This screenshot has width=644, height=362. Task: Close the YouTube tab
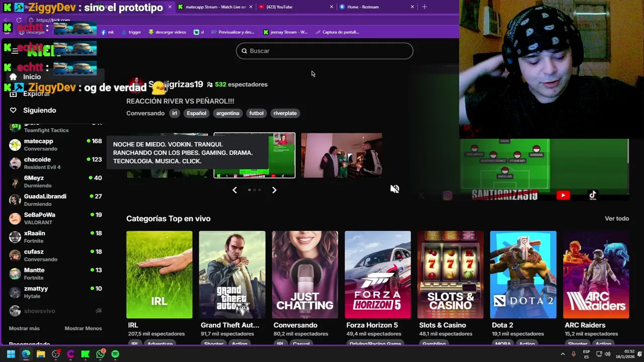331,7
